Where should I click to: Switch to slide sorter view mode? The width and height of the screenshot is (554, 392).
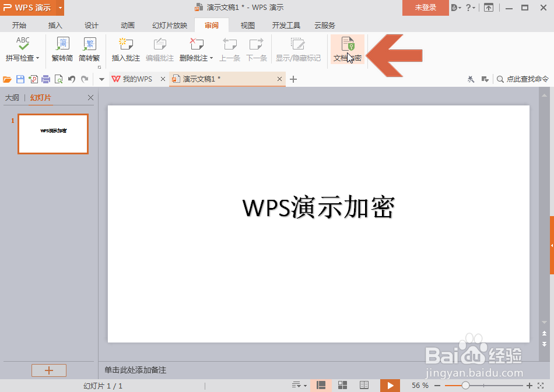pyautogui.click(x=342, y=385)
